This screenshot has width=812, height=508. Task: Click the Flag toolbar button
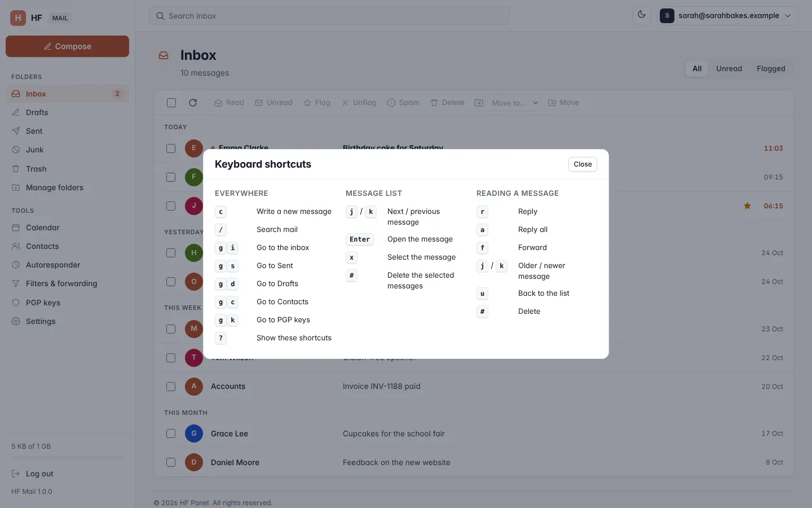click(x=317, y=103)
